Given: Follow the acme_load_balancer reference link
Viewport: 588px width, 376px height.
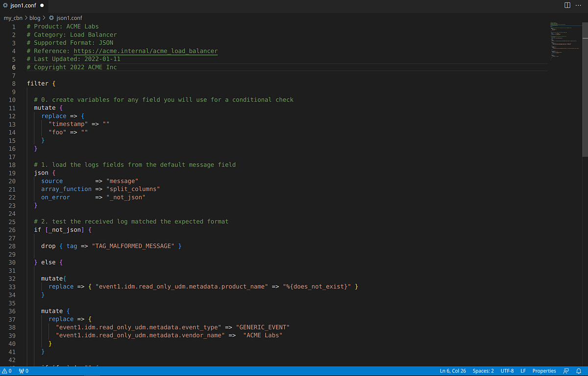Looking at the screenshot, I should point(146,50).
